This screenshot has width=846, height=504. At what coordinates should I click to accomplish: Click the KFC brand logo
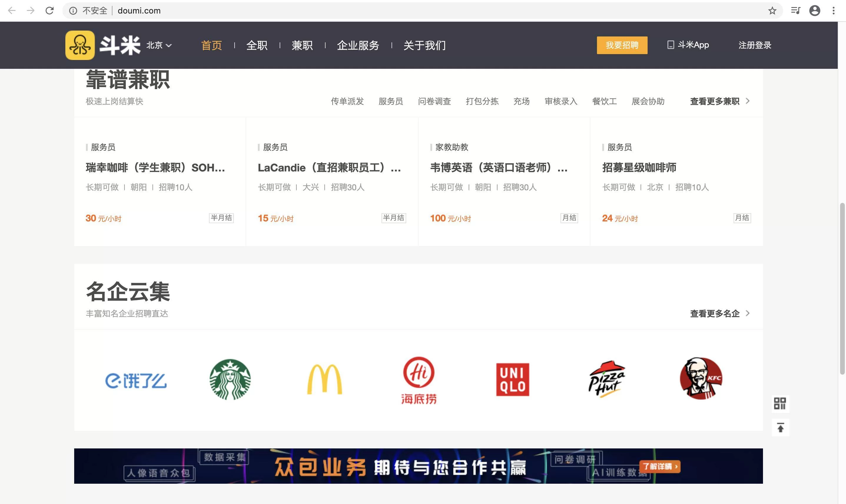701,378
